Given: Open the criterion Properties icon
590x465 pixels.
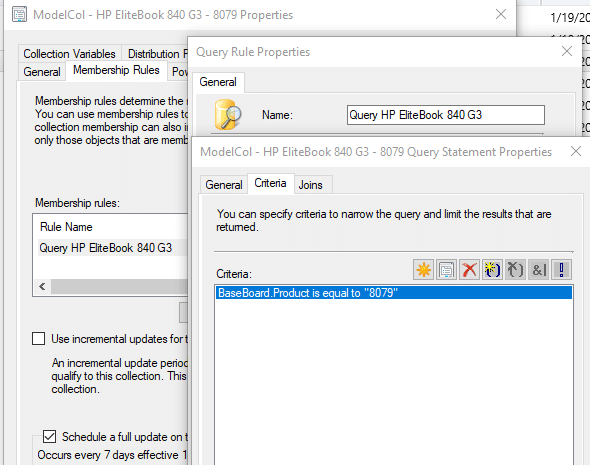Looking at the screenshot, I should (446, 269).
